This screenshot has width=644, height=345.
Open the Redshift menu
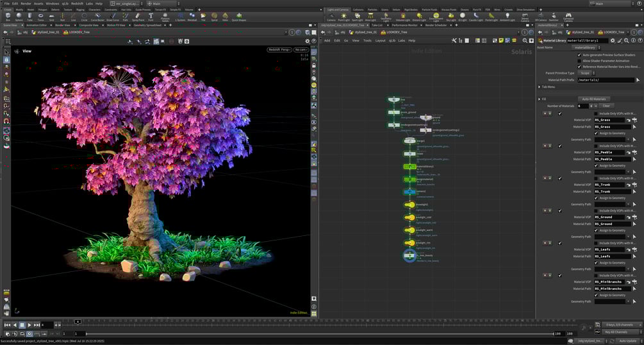(77, 3)
